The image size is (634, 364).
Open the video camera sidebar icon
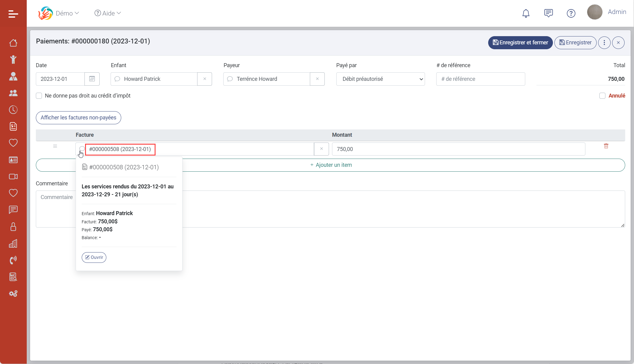pyautogui.click(x=13, y=177)
